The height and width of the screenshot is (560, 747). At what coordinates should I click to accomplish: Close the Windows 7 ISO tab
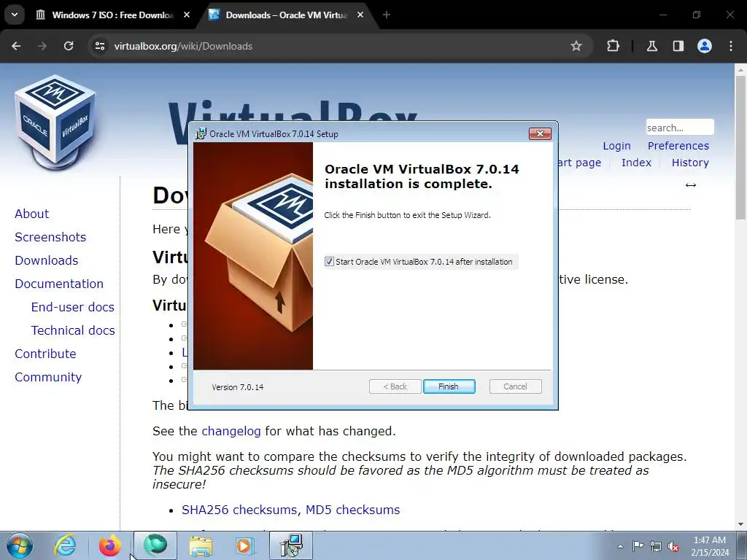coord(187,15)
